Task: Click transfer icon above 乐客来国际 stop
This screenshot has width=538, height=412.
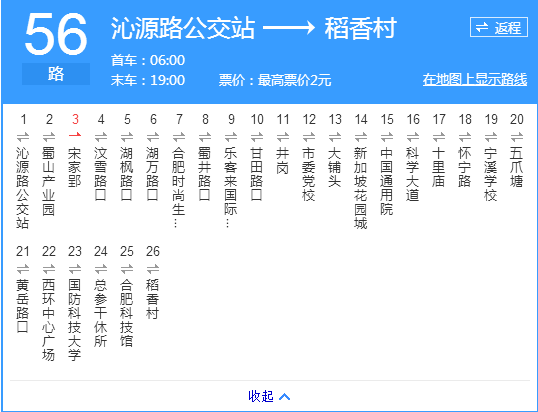Action: click(231, 137)
